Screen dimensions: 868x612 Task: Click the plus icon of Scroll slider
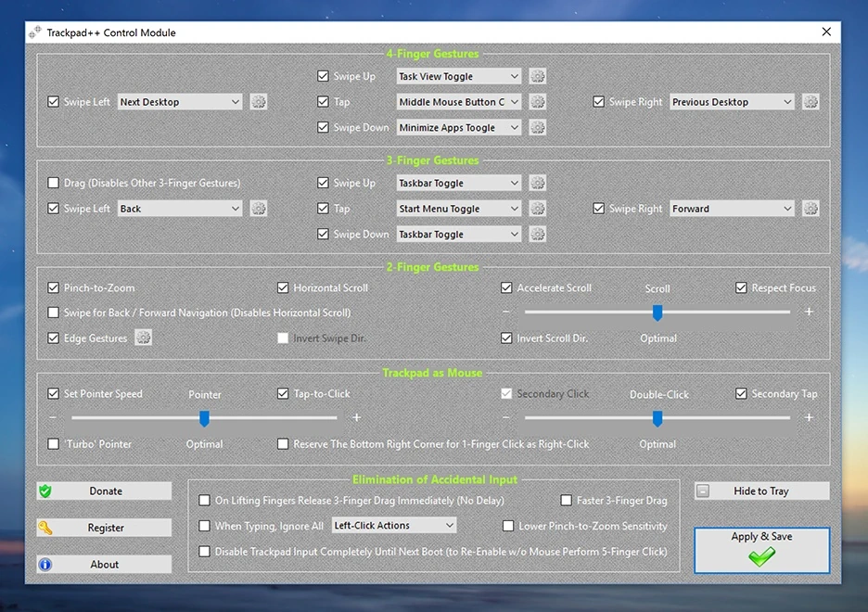click(x=809, y=312)
